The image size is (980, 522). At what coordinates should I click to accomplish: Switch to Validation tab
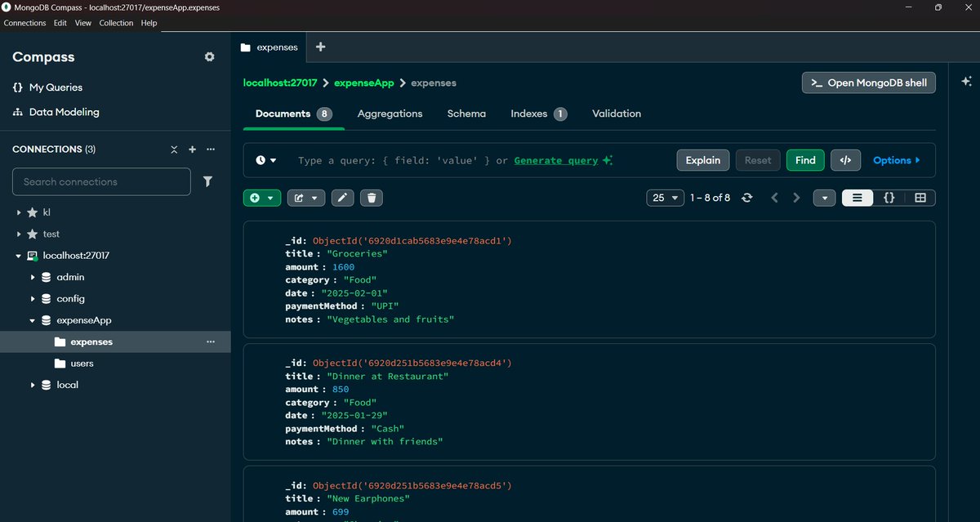click(x=617, y=114)
